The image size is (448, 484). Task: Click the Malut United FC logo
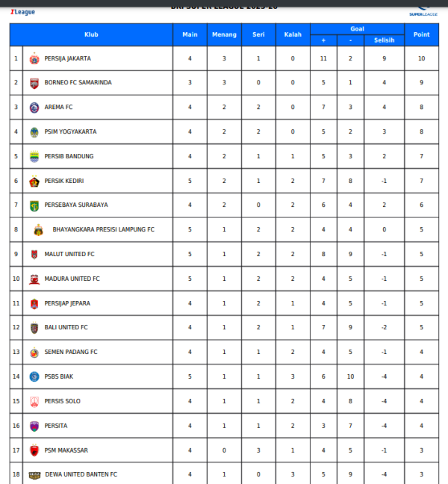(34, 255)
